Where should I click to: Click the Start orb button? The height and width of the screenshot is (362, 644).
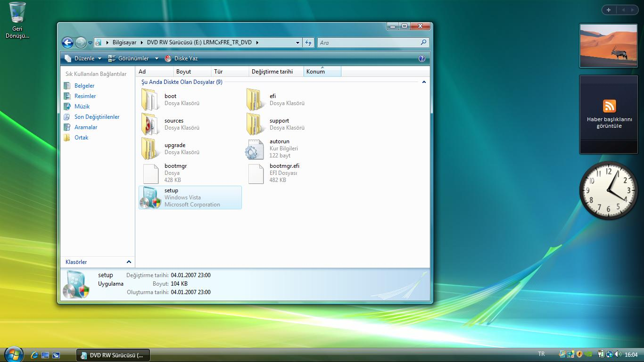click(x=13, y=354)
